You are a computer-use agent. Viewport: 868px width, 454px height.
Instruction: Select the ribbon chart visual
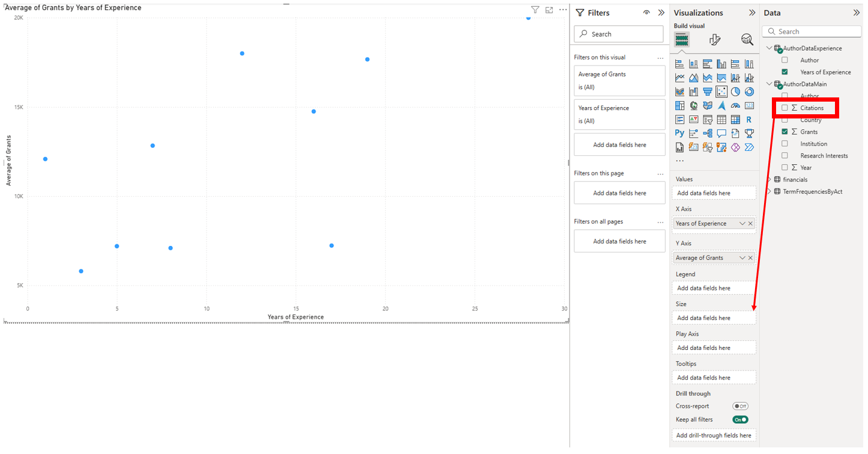point(679,91)
